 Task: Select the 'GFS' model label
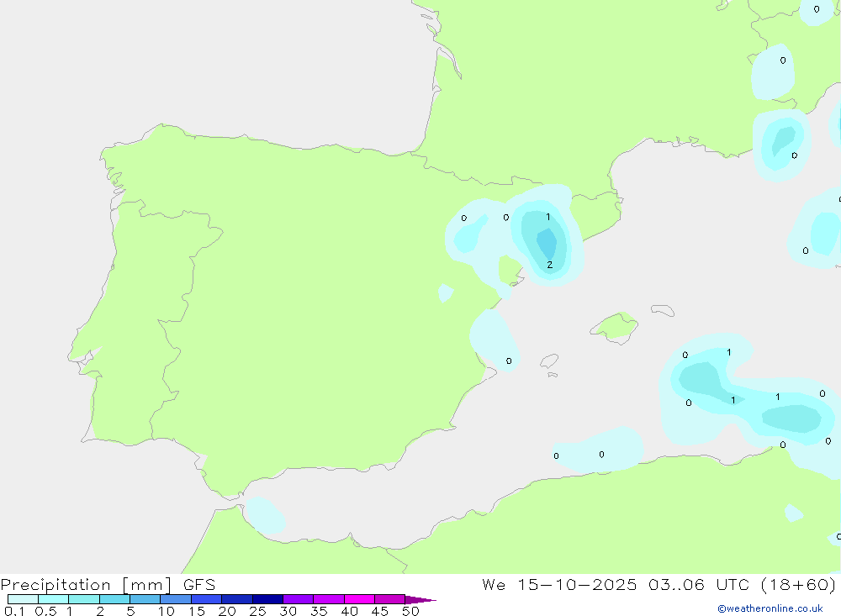pyautogui.click(x=199, y=585)
